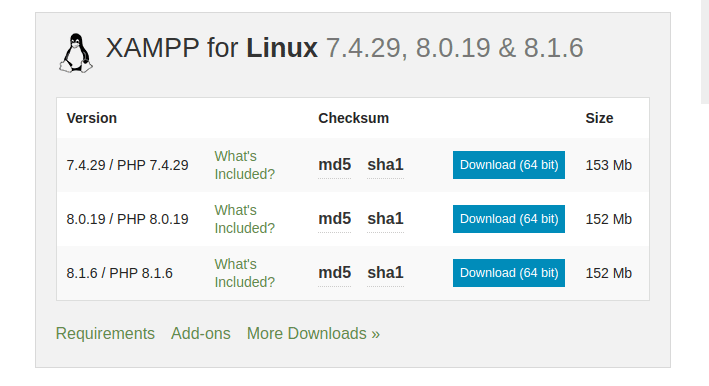
Task: Select the 8.0.19 / PHP 8.0.19 text
Action: 128,219
